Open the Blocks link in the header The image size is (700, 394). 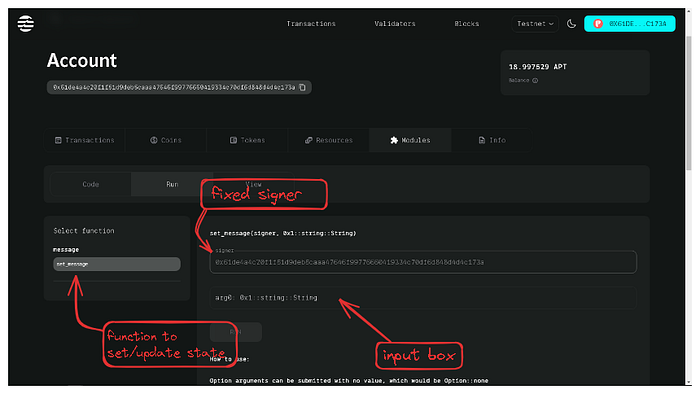coord(467,24)
